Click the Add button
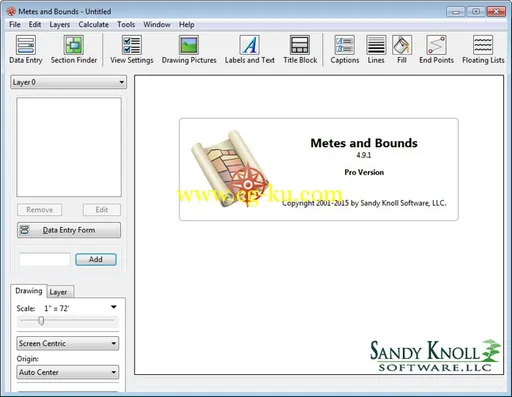 (96, 259)
